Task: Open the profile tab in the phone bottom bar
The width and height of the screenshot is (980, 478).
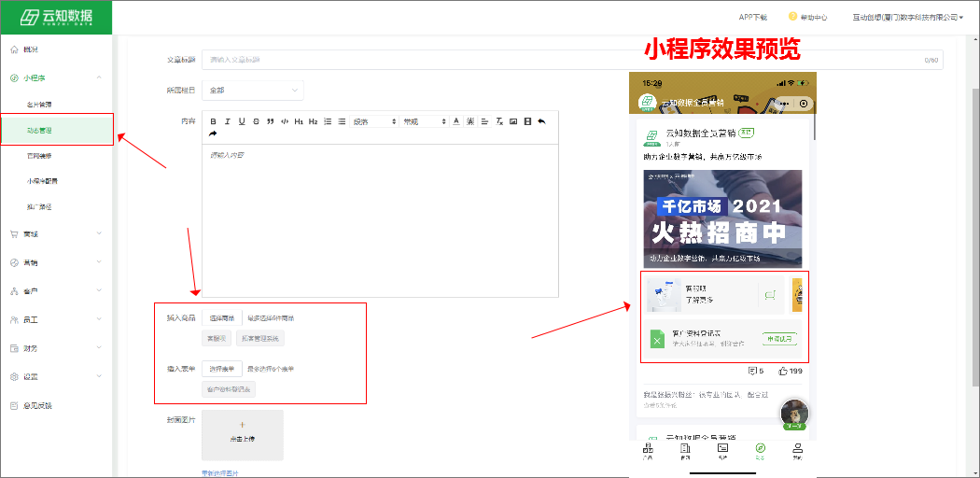Action: (797, 451)
